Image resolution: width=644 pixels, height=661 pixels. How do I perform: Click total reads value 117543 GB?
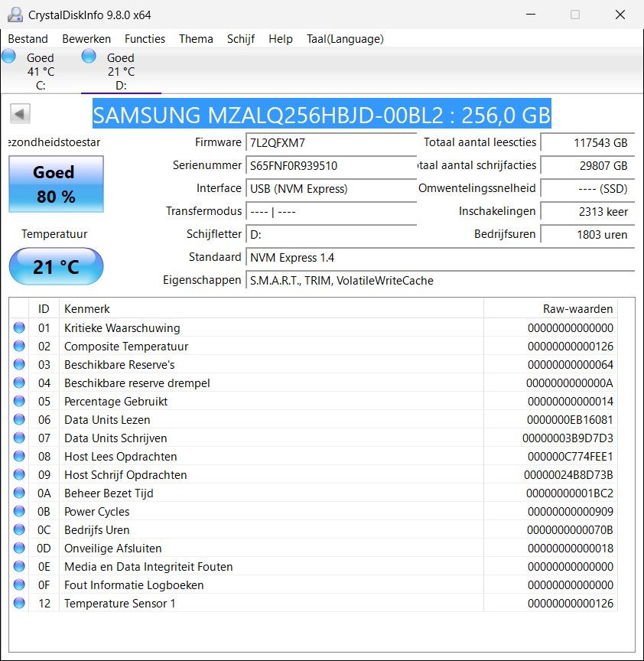(587, 142)
